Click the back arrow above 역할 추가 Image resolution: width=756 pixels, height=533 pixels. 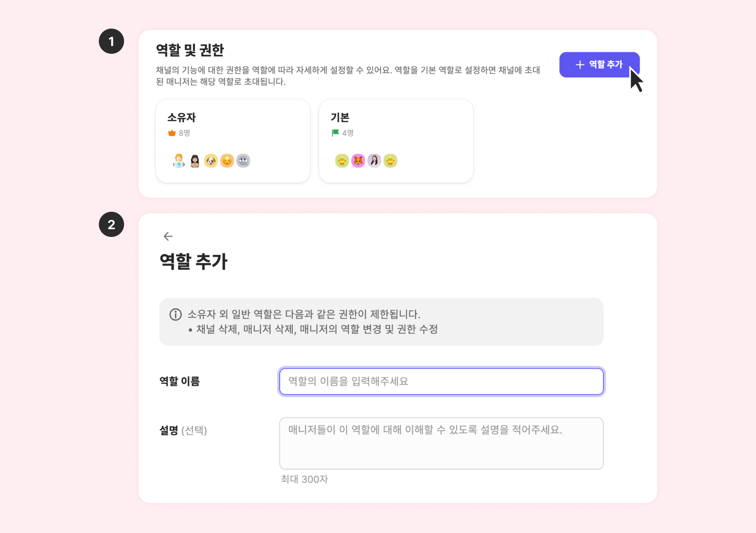(168, 236)
